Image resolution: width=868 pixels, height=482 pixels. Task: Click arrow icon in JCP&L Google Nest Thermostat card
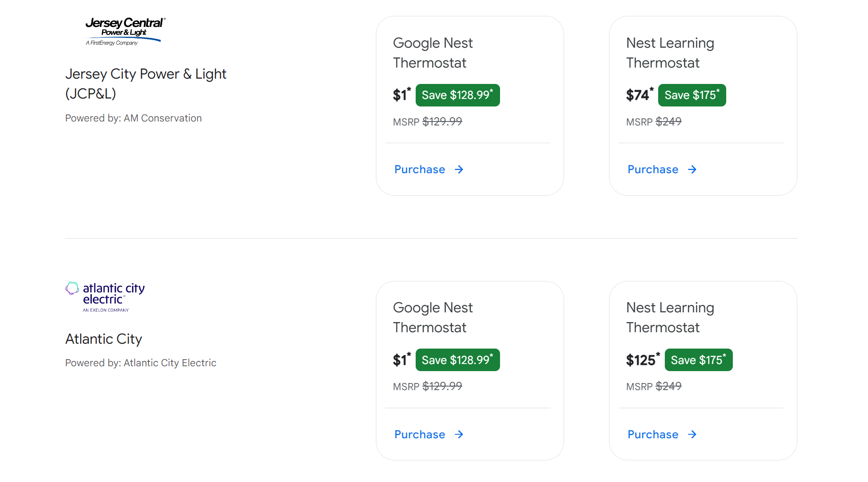459,170
